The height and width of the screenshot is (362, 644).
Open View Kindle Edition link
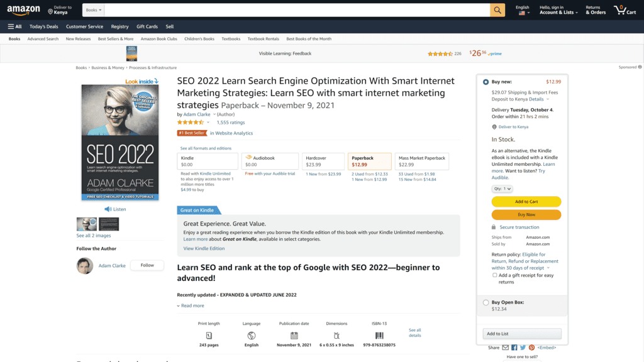click(x=204, y=248)
